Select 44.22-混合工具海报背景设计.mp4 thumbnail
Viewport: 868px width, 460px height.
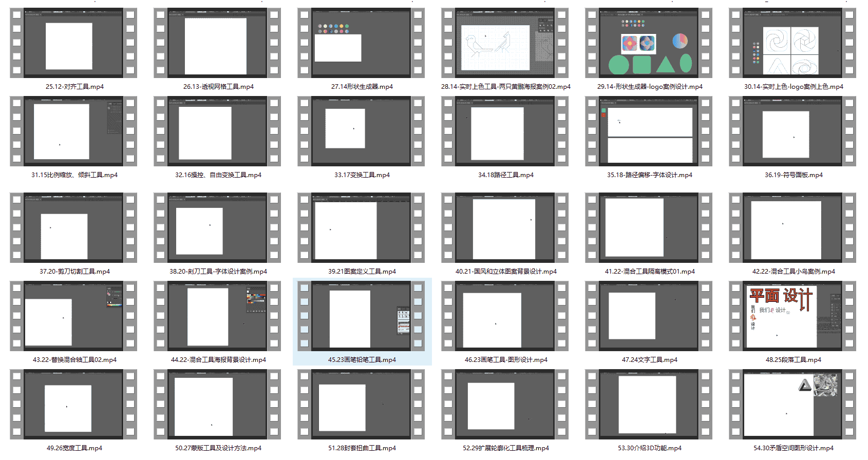[x=217, y=316]
